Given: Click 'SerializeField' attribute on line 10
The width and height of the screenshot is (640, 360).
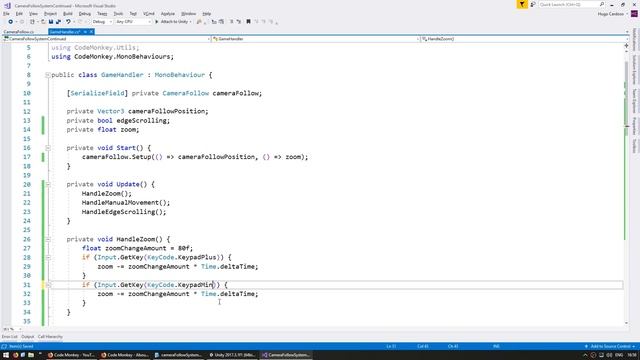Looking at the screenshot, I should [97, 93].
